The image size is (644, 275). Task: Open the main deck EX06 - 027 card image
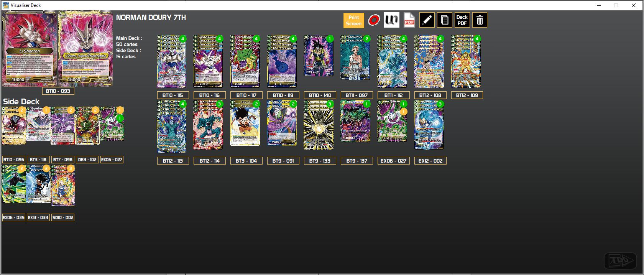tap(392, 121)
